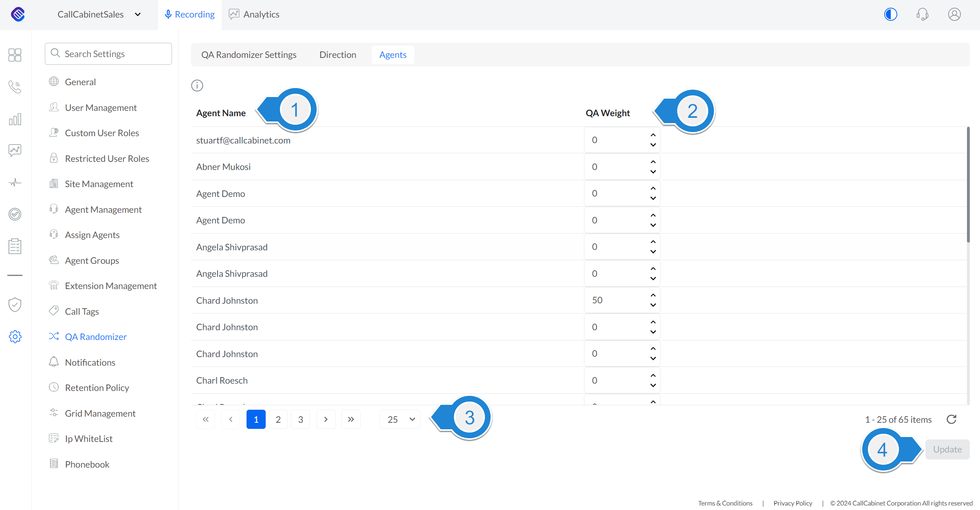Go to page 3 of agents
980x510 pixels.
301,419
